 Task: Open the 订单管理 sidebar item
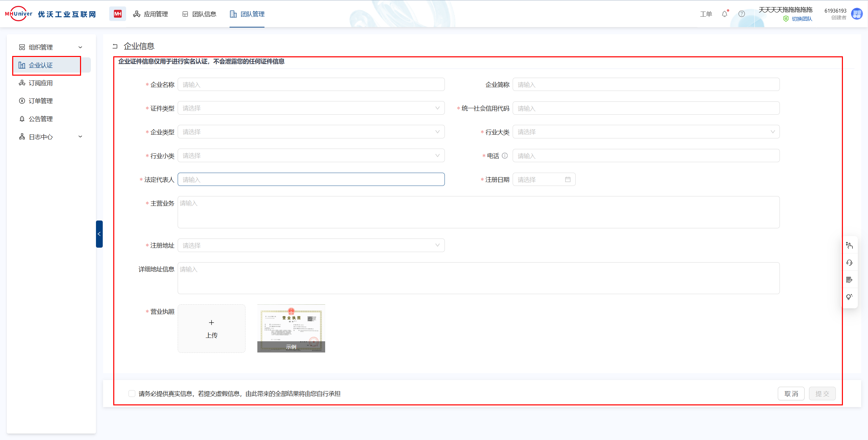[41, 101]
